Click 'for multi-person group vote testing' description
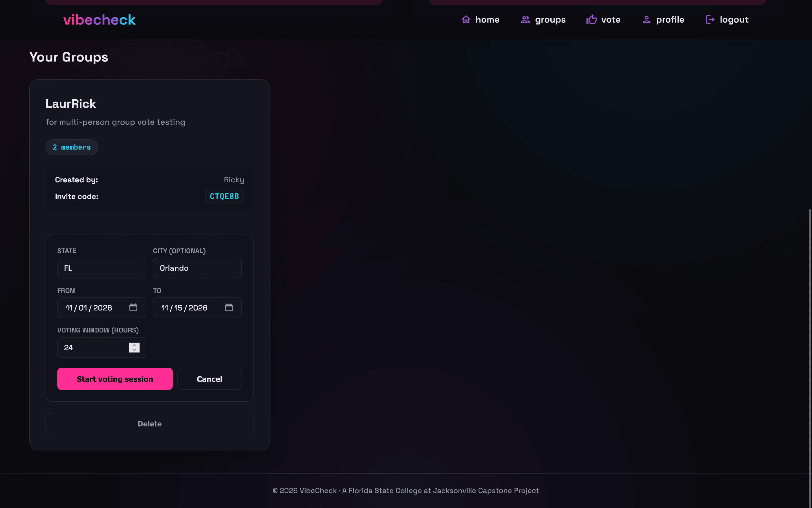Viewport: 812px width, 508px height. [x=115, y=122]
